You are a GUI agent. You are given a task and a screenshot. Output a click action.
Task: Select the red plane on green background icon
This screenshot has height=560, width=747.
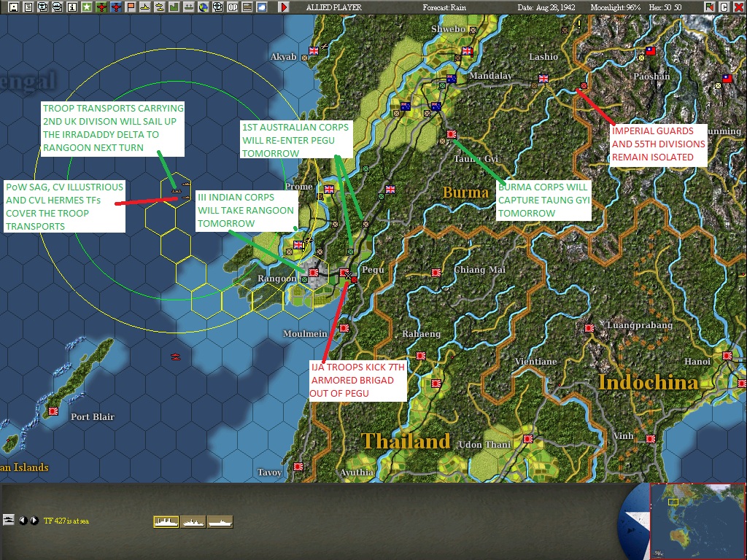pyautogui.click(x=101, y=7)
